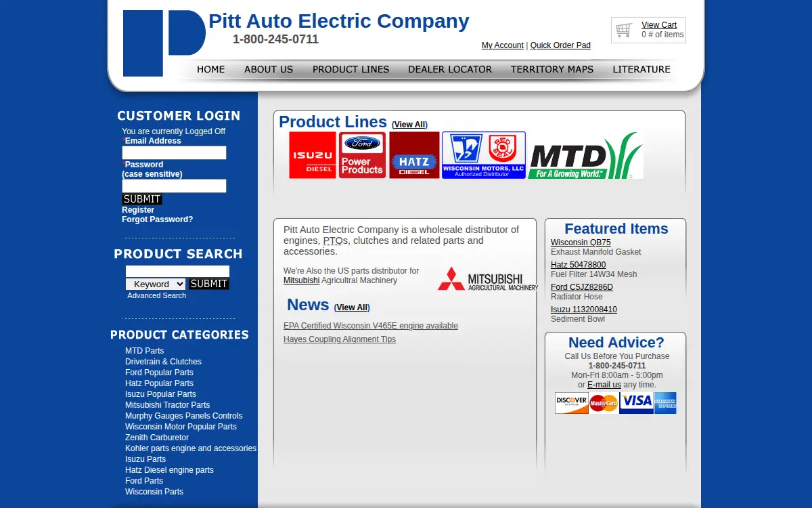812x508 pixels.
Task: Open Kohler parts engine and accessories category
Action: 191,448
